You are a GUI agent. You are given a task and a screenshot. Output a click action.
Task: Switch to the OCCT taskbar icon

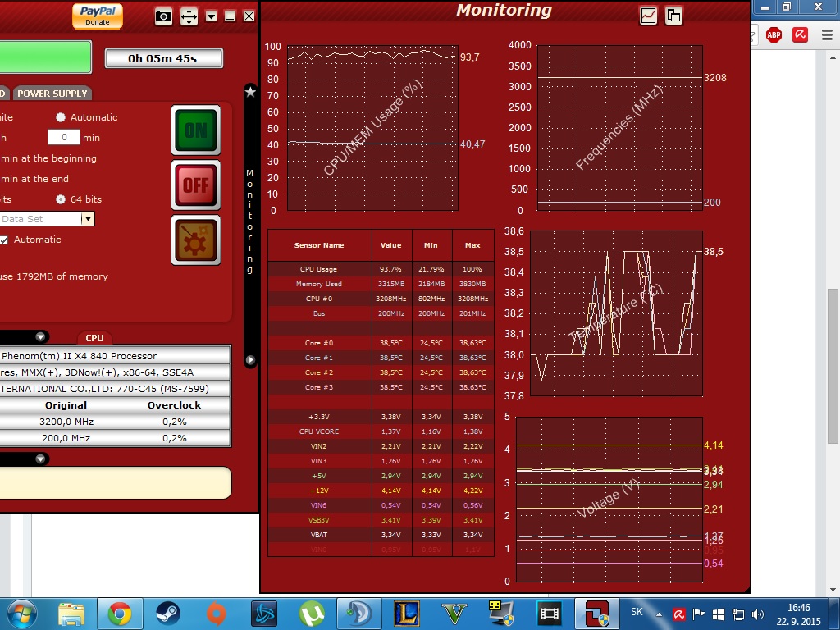coord(597,614)
